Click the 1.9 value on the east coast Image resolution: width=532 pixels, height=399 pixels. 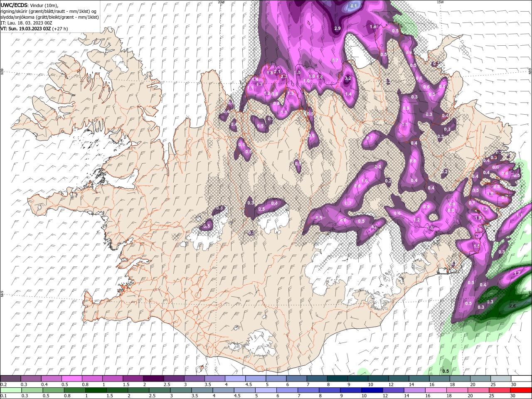pos(478,218)
